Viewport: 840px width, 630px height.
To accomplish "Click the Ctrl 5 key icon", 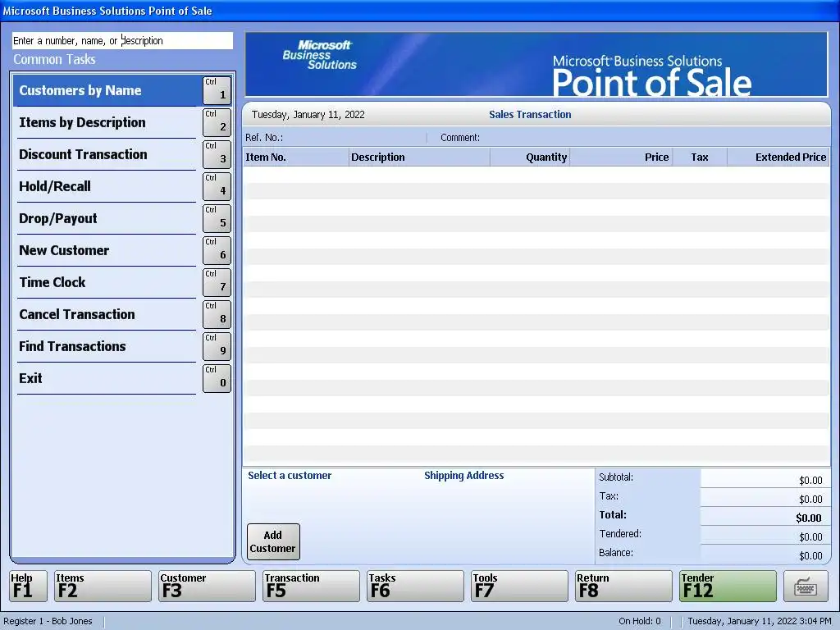I will pos(217,218).
